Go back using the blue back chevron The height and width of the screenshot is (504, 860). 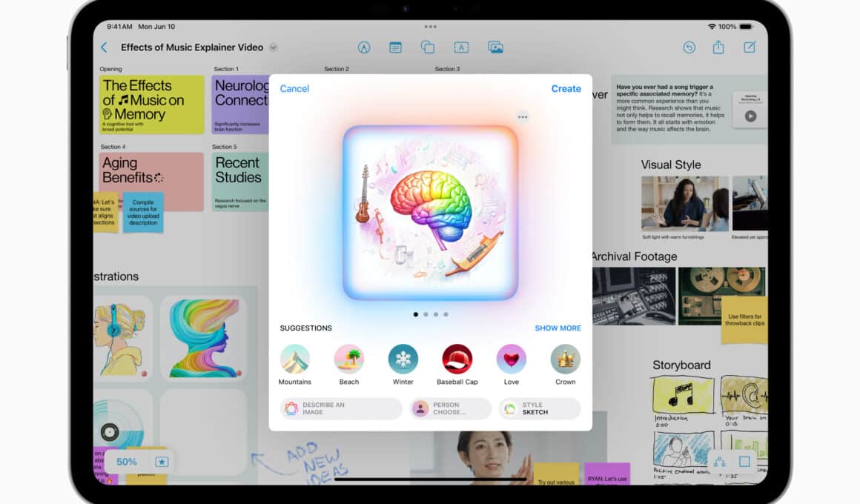(x=105, y=47)
